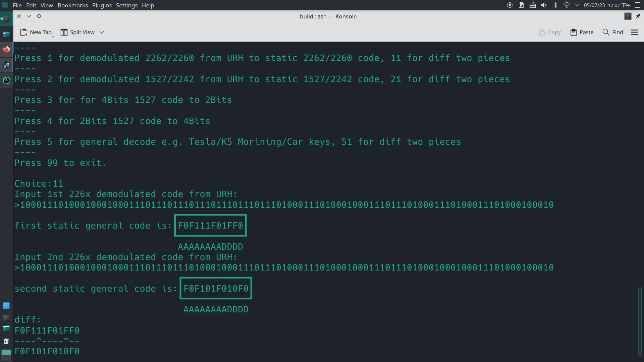Image resolution: width=644 pixels, height=362 pixels.
Task: Click the Paste clipboard icon
Action: (574, 32)
